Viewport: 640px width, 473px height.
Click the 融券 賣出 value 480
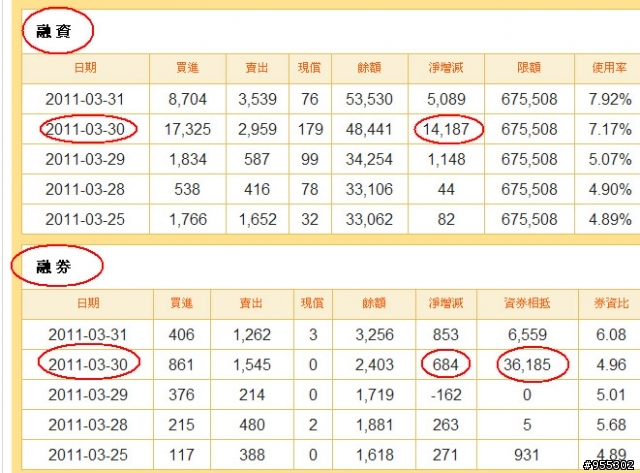tap(252, 425)
